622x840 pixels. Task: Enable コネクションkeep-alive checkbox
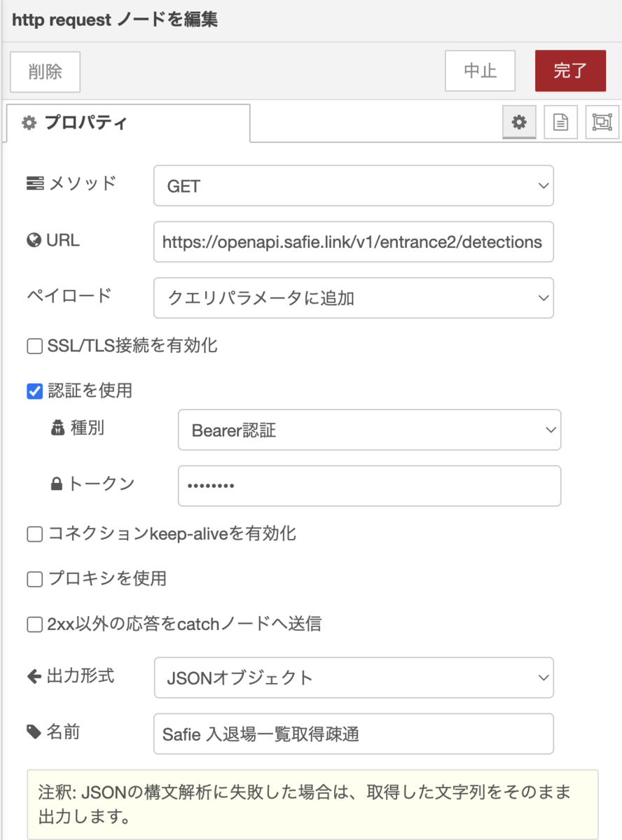(x=34, y=534)
